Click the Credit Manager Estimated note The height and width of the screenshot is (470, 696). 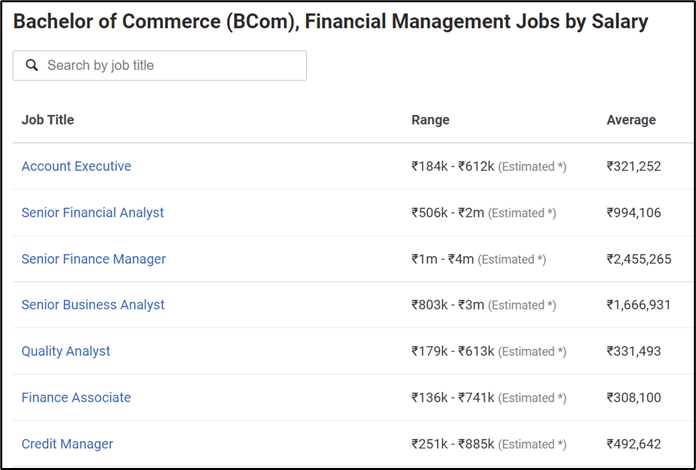pyautogui.click(x=532, y=444)
